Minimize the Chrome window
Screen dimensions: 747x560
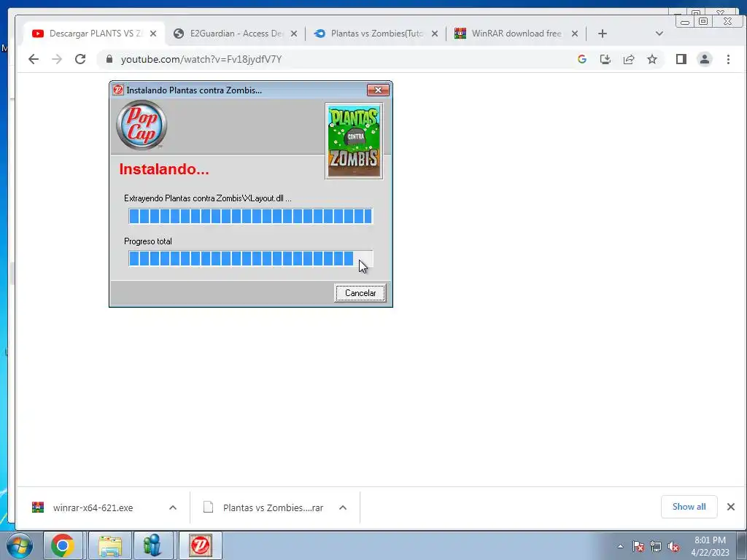685,21
